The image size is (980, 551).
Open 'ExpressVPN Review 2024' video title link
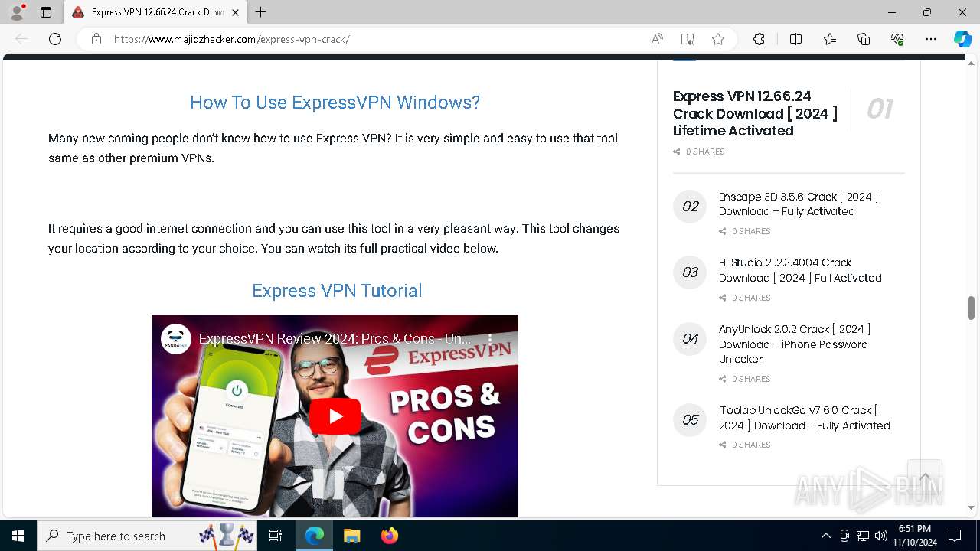(x=335, y=338)
